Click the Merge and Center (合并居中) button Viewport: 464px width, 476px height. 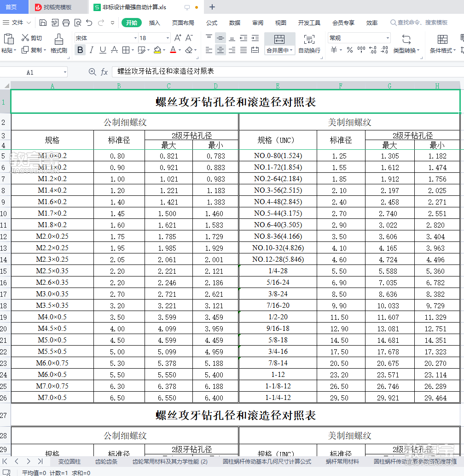tap(279, 44)
